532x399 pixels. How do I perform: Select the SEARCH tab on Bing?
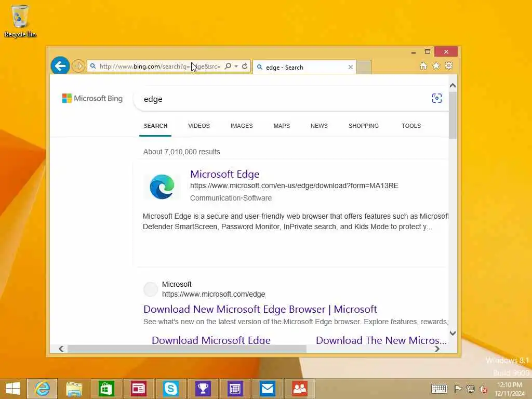155,126
